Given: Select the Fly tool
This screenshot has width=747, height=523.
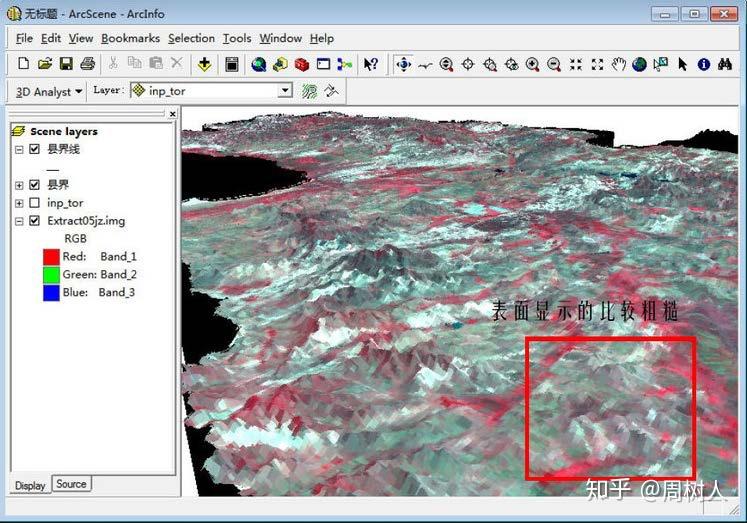Looking at the screenshot, I should click(425, 64).
